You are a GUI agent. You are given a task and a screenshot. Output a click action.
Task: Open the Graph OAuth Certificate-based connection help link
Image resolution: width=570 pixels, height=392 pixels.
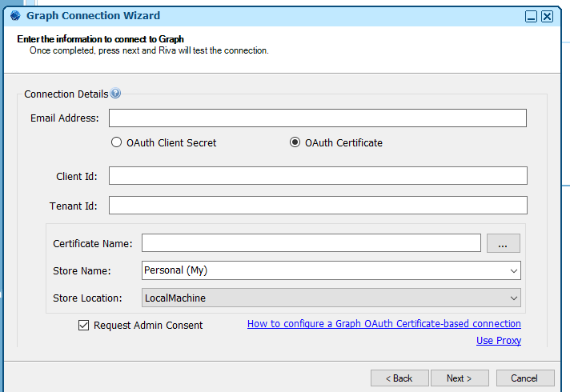point(384,324)
